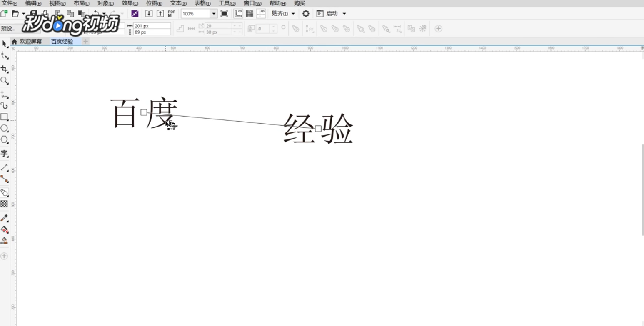Open the 位图 menu
Image resolution: width=644 pixels, height=326 pixels.
point(154,3)
